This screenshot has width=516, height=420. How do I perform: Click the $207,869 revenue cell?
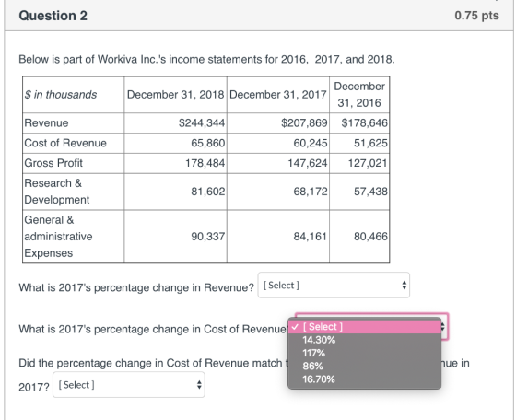tap(278, 123)
